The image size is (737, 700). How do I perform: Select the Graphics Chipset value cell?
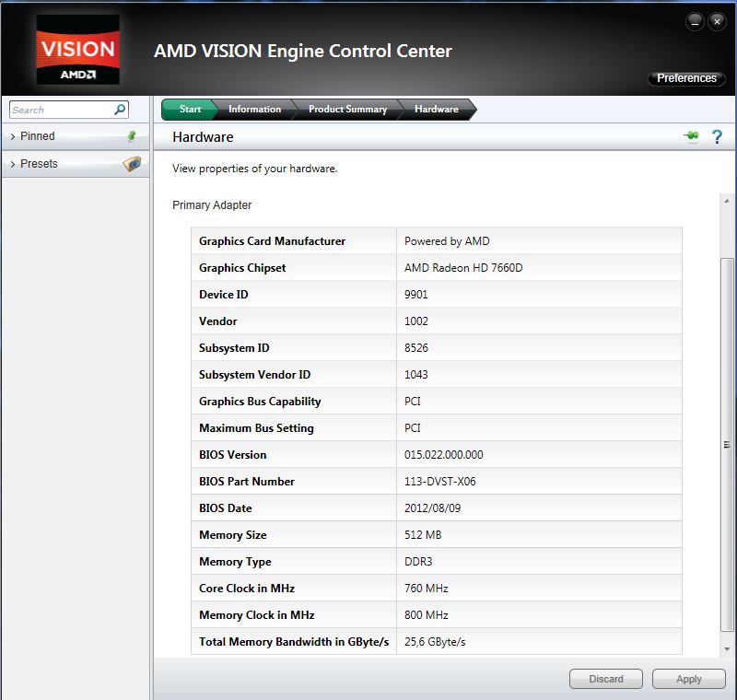539,268
